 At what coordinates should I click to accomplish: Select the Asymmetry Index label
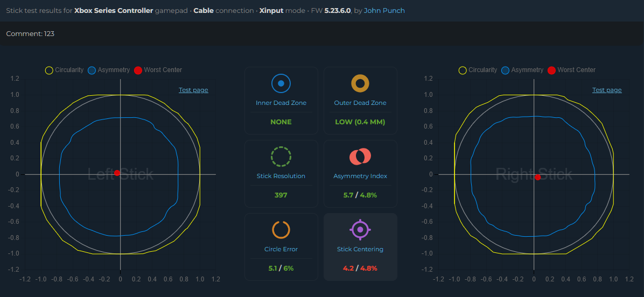coord(360,176)
